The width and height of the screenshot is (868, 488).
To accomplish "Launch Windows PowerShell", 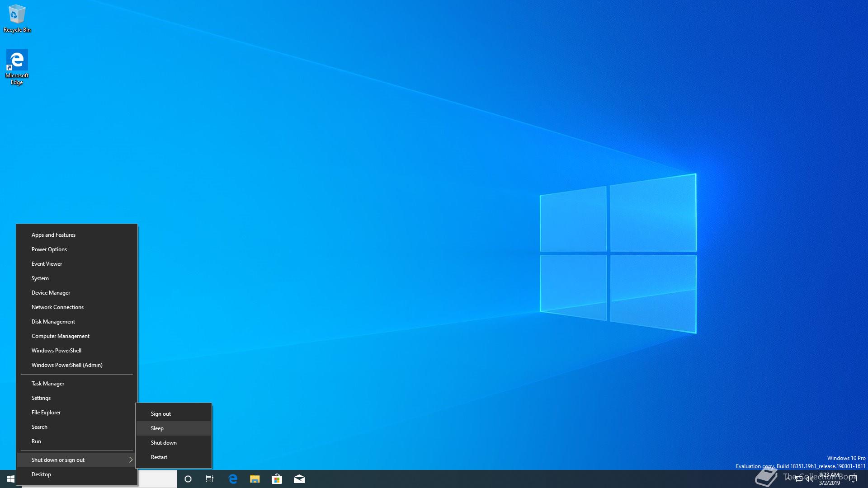I will point(77,351).
